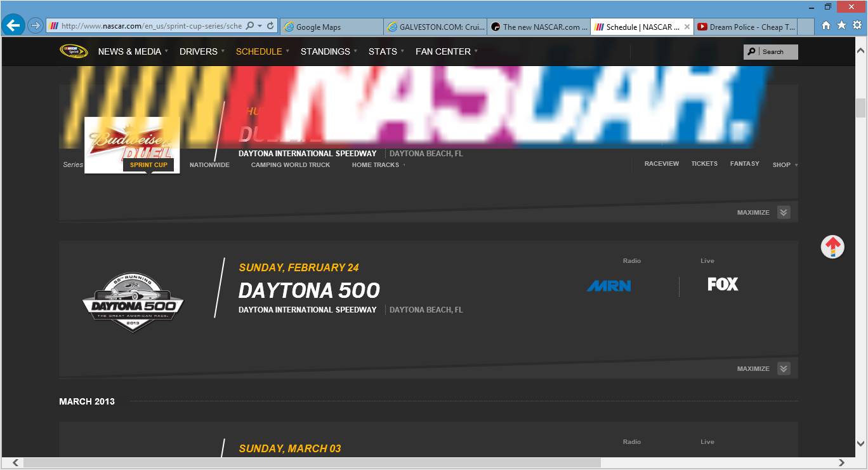Screen dimensions: 868x470
Task: Select NATIONWIDE series link
Action: click(x=209, y=165)
